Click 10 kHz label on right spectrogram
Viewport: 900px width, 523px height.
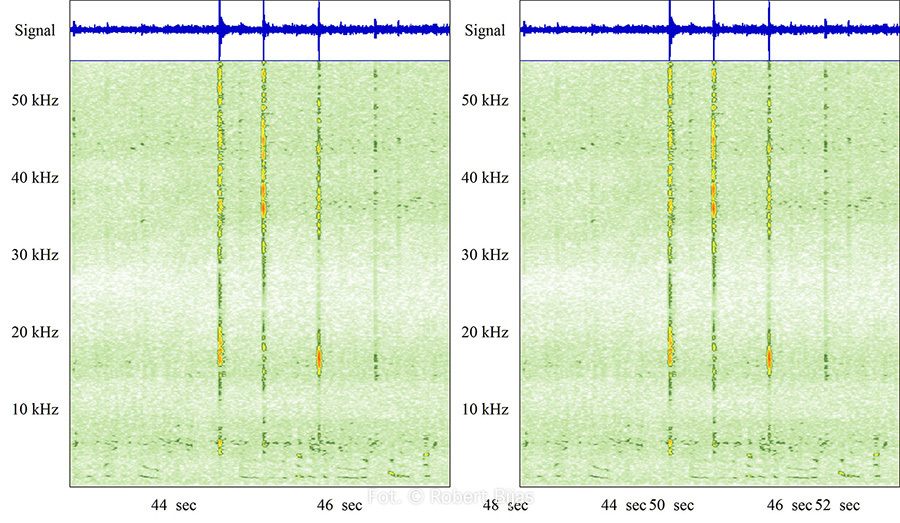[x=485, y=409]
